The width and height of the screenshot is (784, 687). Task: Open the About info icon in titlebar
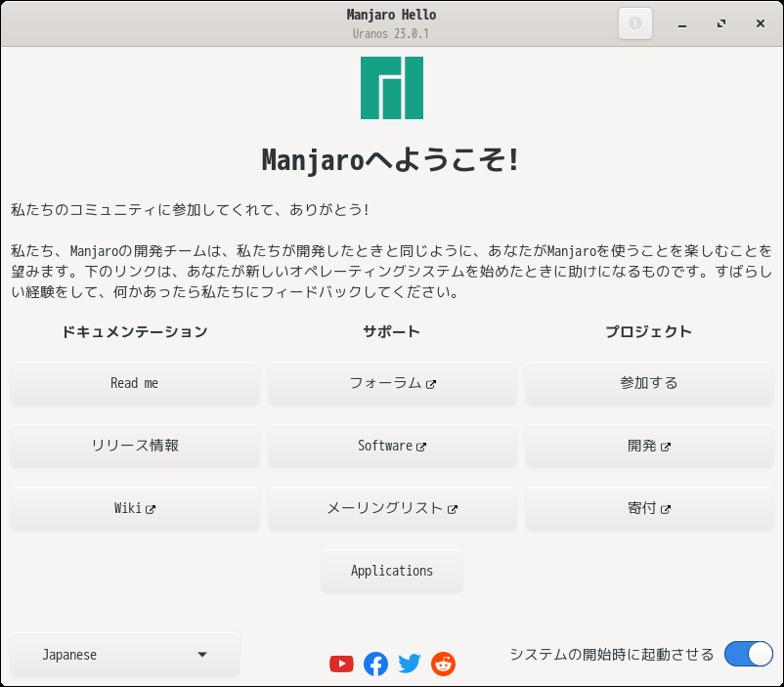[x=635, y=23]
